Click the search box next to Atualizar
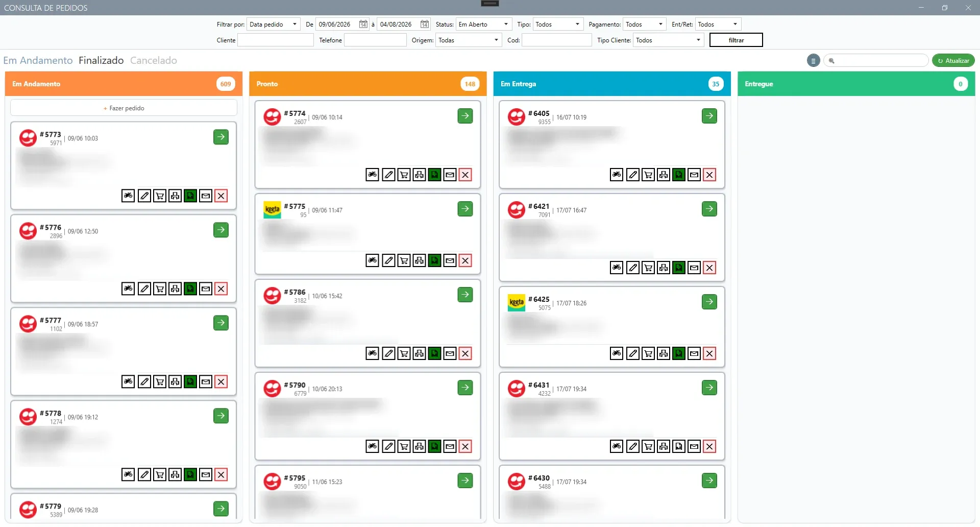The width and height of the screenshot is (980, 527). pos(876,61)
